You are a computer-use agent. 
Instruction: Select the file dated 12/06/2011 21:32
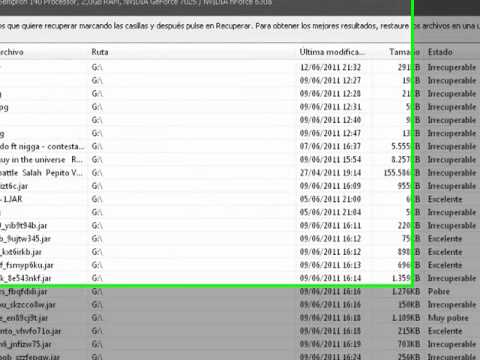pos(240,67)
